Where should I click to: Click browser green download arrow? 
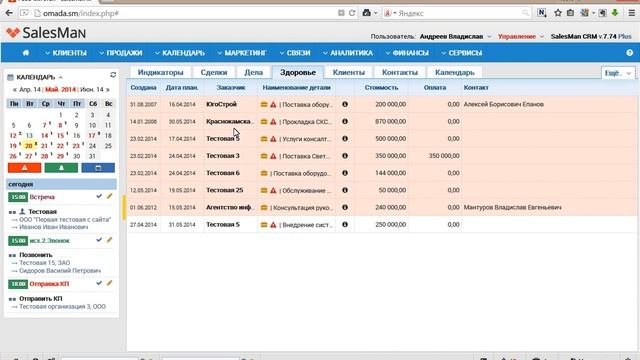coord(615,13)
